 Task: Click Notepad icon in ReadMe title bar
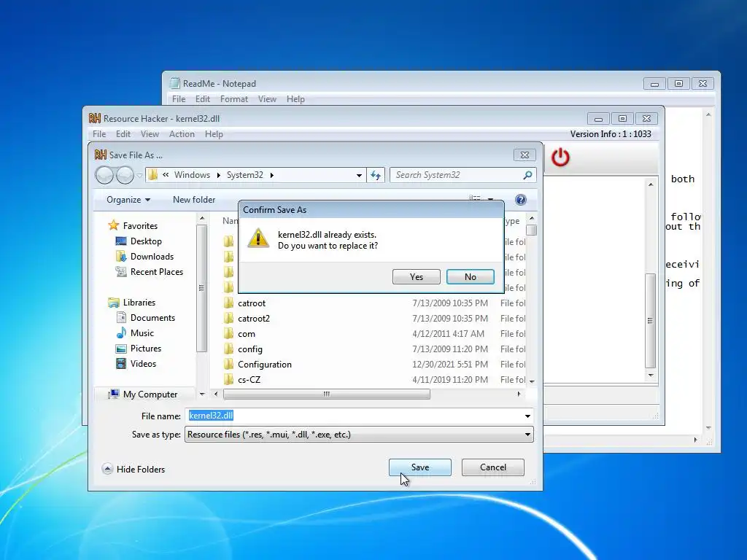175,83
